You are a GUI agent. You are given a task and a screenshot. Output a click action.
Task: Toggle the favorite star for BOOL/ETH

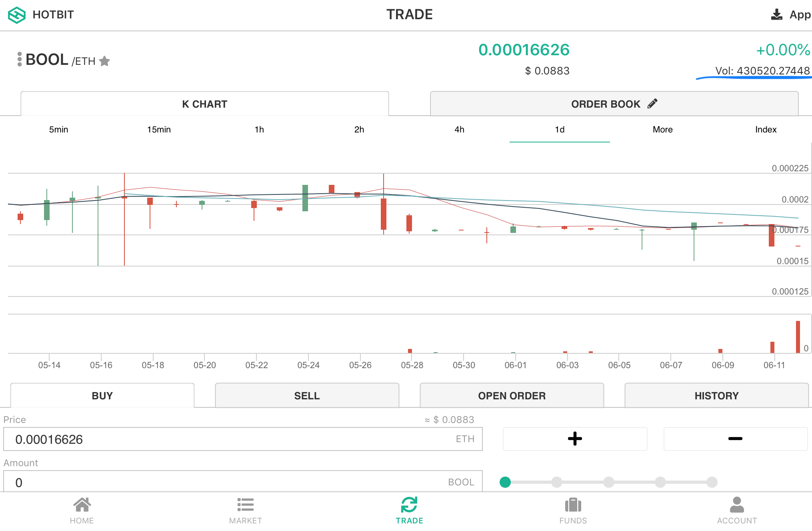tap(104, 61)
